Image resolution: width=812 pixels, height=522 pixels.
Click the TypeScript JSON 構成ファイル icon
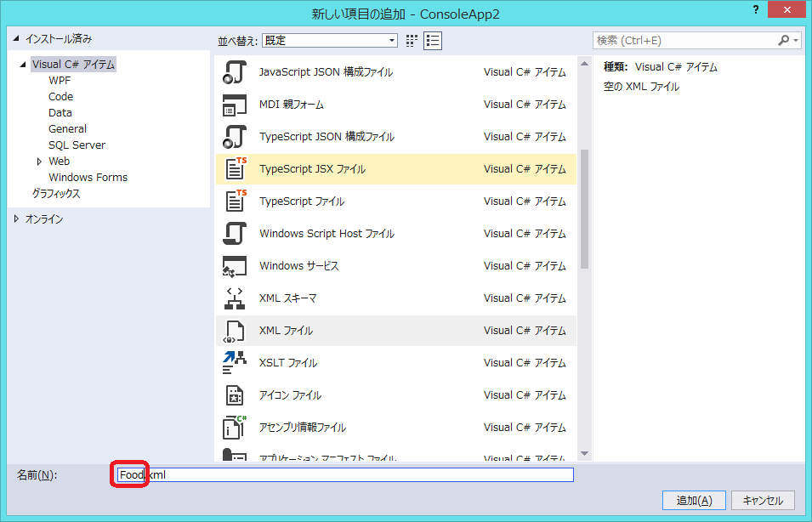(x=235, y=137)
